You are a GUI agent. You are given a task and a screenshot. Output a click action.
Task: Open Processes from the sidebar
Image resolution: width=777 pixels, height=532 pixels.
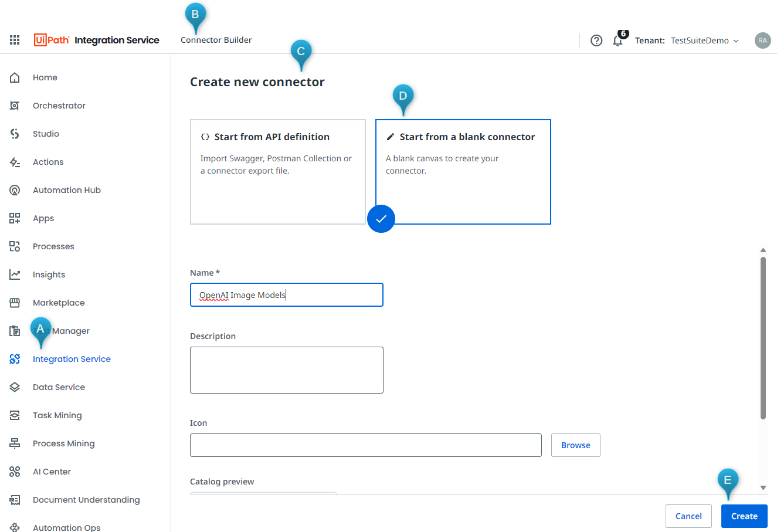click(53, 246)
